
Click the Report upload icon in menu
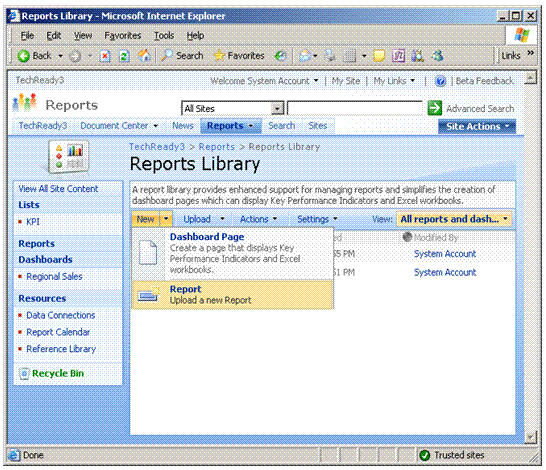click(x=149, y=294)
